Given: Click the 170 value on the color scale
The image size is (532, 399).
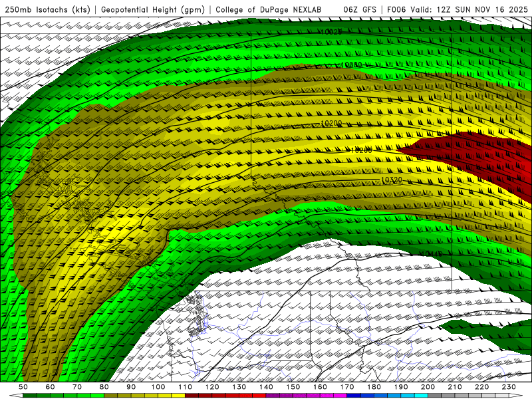Looking at the screenshot, I should click(x=347, y=387).
